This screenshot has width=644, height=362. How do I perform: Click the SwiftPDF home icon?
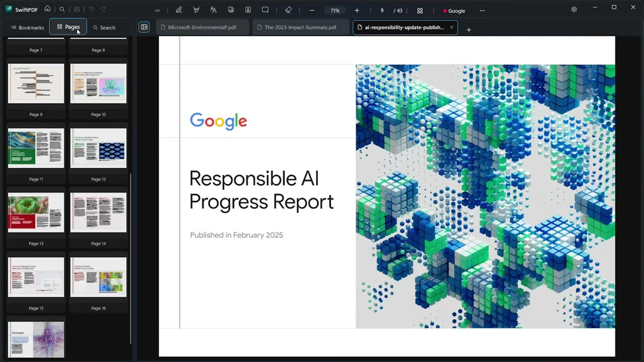pos(46,9)
